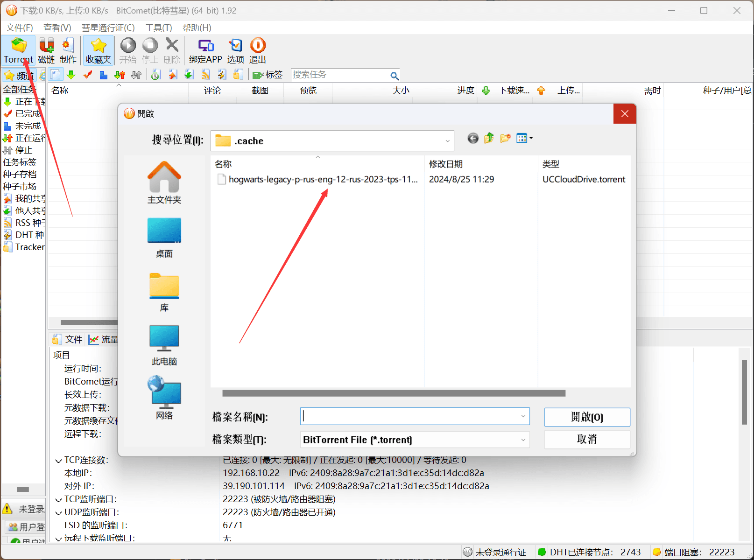
Task: Change view mode via the views dropdown arrow
Action: point(530,138)
